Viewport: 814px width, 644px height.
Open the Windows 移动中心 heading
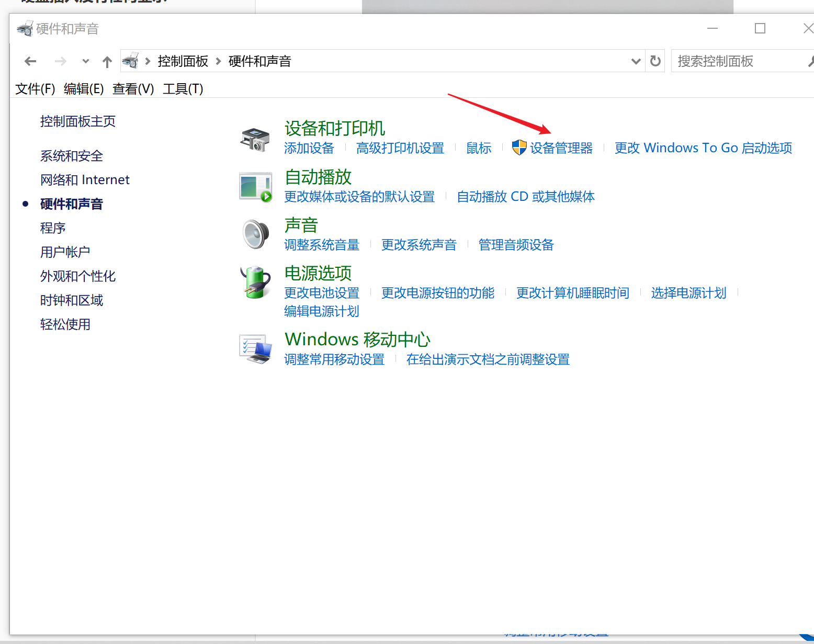pyautogui.click(x=358, y=339)
